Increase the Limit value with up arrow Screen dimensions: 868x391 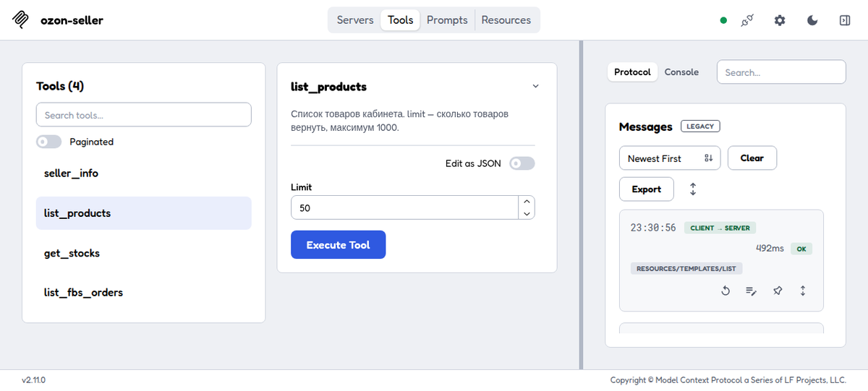click(x=527, y=202)
